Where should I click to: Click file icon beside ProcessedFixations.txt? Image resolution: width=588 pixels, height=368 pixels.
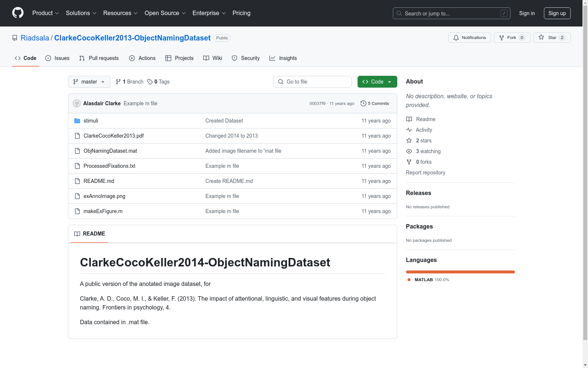(77, 166)
